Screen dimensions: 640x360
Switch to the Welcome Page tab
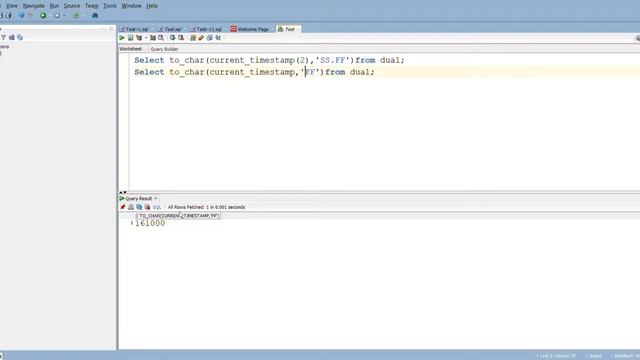250,29
